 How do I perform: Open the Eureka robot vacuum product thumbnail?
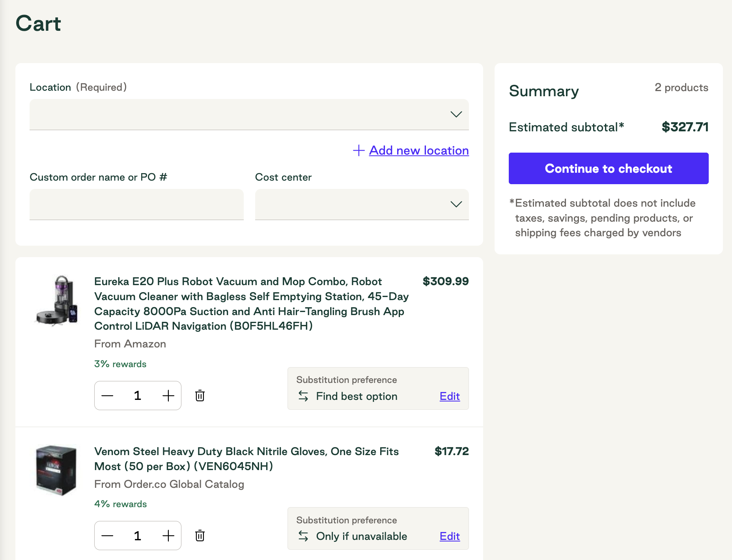coord(56,301)
